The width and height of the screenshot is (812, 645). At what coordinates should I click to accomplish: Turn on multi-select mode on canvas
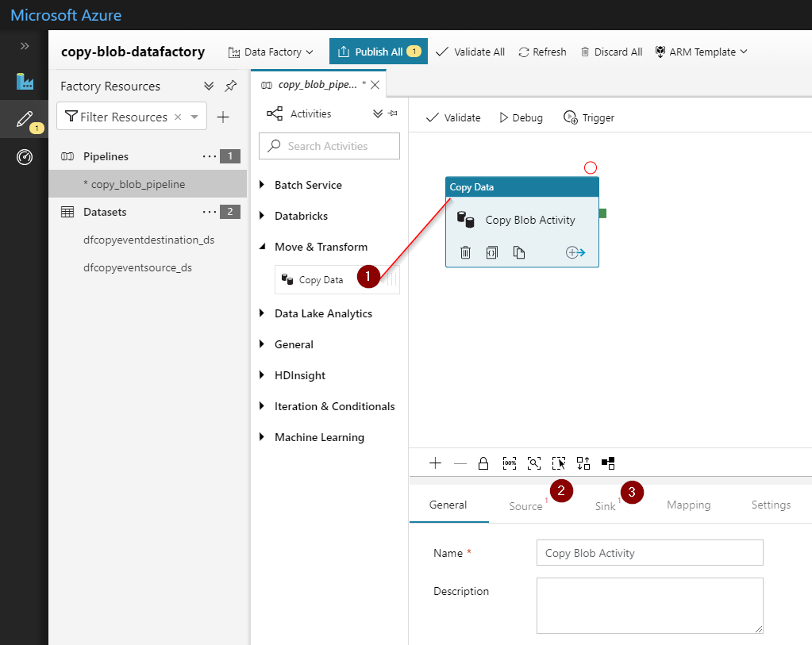coord(559,463)
